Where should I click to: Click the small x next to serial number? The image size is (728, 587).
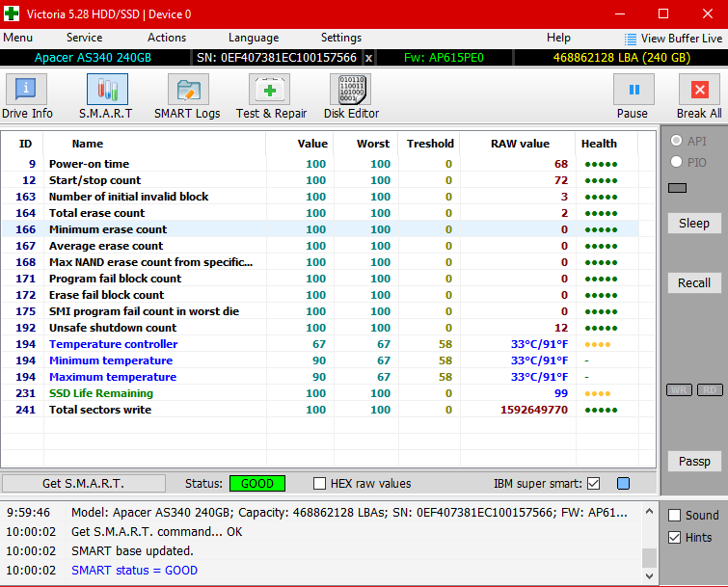[368, 58]
